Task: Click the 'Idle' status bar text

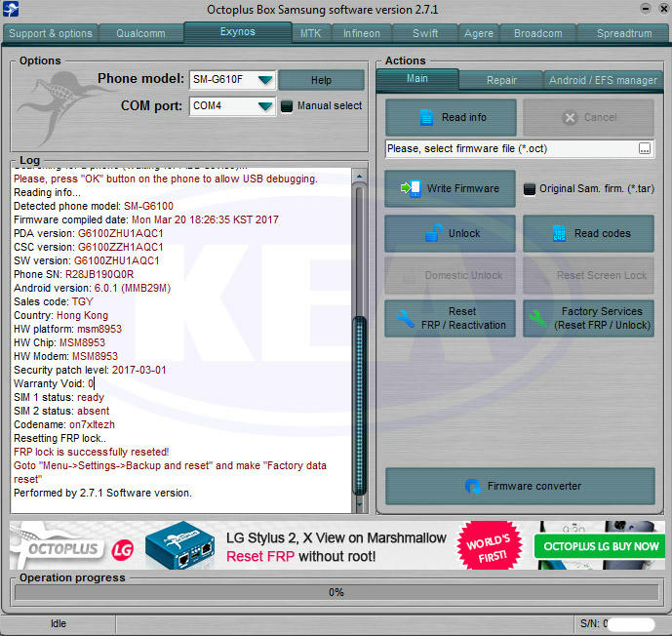Action: point(59,623)
